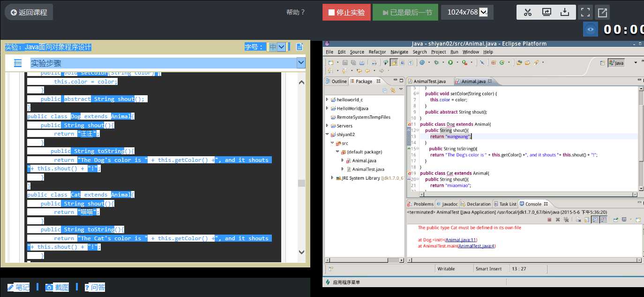Open lab in new window icon
This screenshot has width=644, height=297.
(603, 12)
